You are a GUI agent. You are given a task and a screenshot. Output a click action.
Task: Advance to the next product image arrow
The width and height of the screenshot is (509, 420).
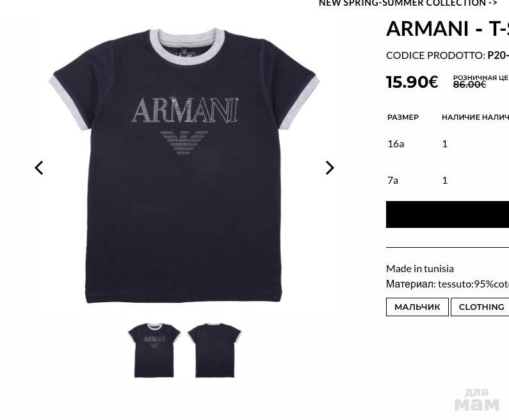[x=330, y=168]
